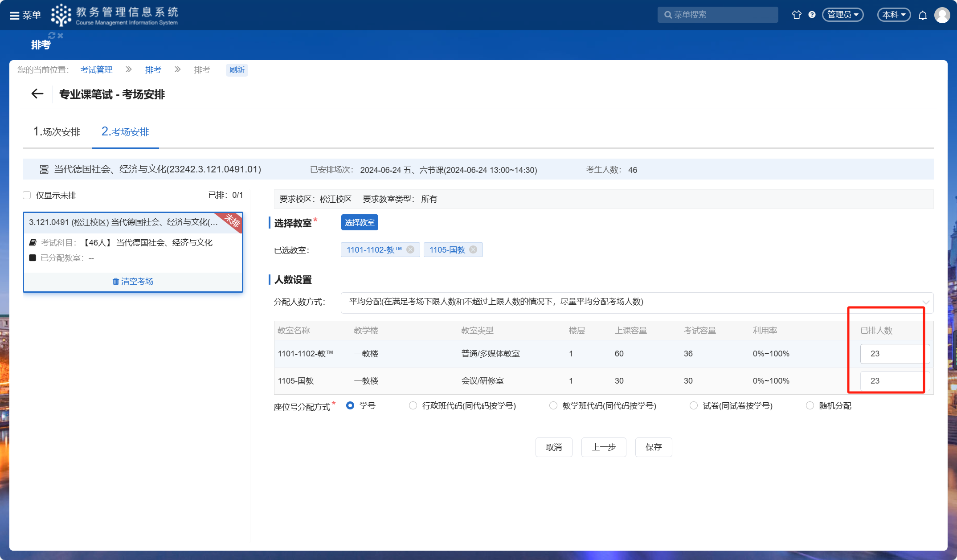The height and width of the screenshot is (560, 957).
Task: Select 行政班代码 seat allocation radio
Action: [x=413, y=405]
